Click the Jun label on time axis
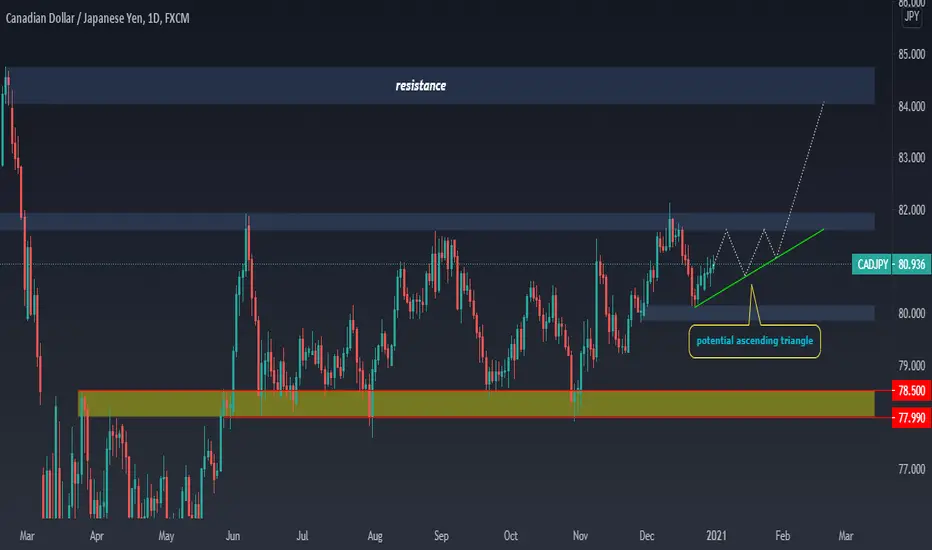This screenshot has height=550, width=932. (x=233, y=536)
